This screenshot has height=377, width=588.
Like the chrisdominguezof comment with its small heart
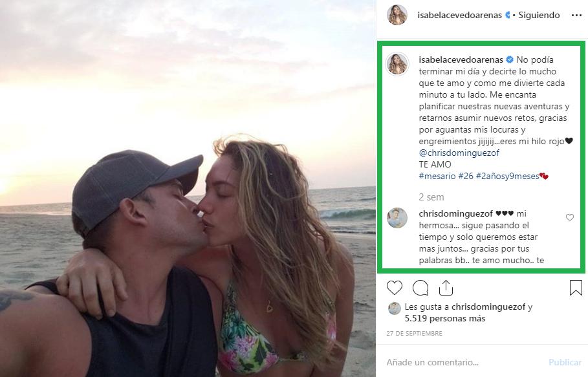[570, 218]
